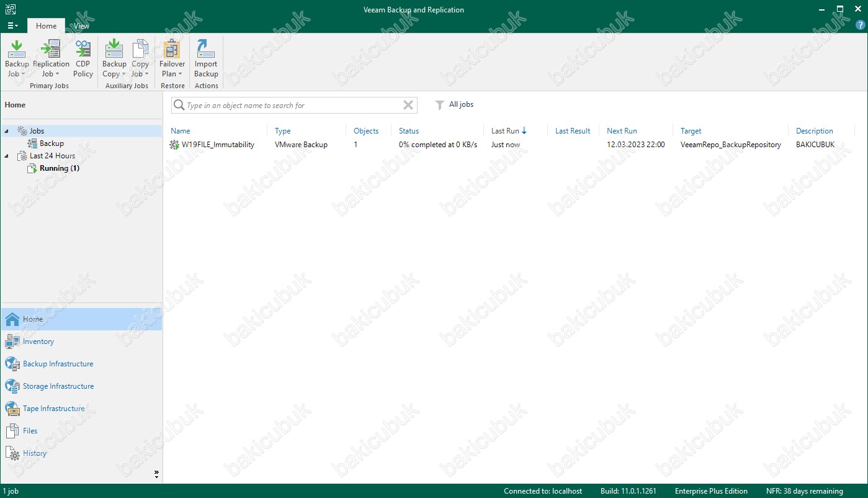
Task: Click the VMware Backup type cell
Action: click(x=301, y=145)
